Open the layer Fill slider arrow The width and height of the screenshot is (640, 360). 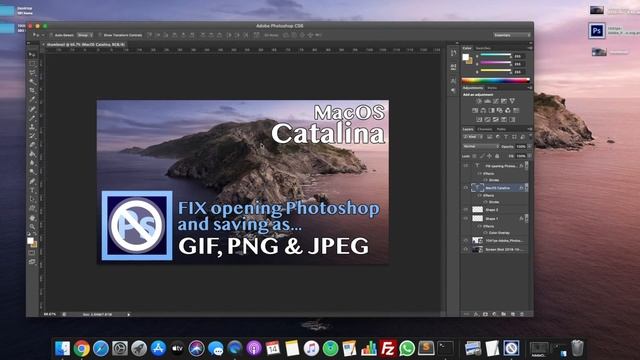point(529,156)
